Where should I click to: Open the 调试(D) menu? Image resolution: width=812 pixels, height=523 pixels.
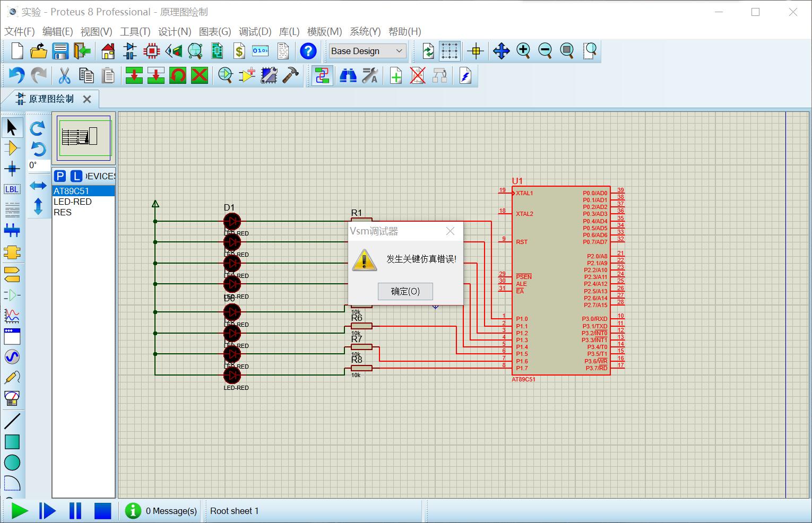[x=255, y=31]
